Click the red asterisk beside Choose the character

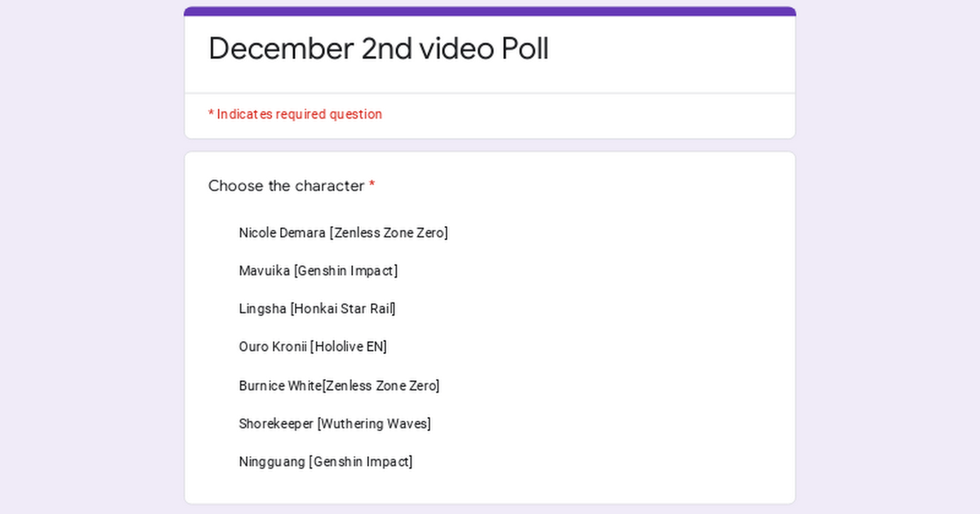(372, 185)
